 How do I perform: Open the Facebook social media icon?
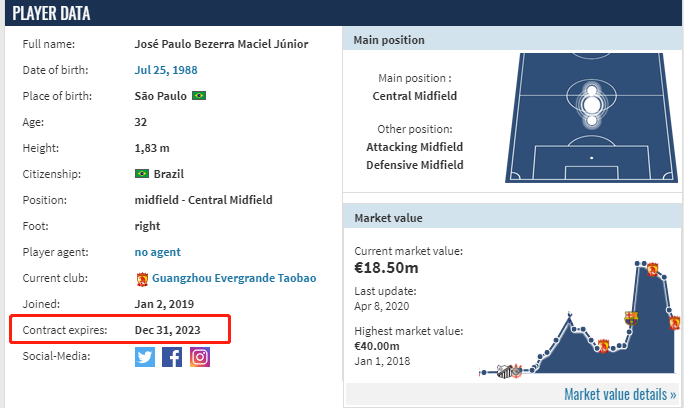pyautogui.click(x=172, y=357)
